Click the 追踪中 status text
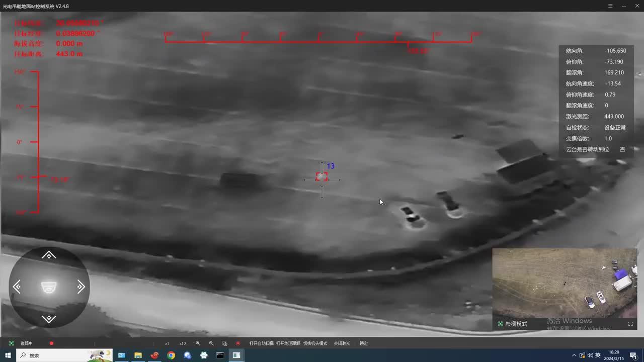The image size is (644, 362). tap(27, 343)
